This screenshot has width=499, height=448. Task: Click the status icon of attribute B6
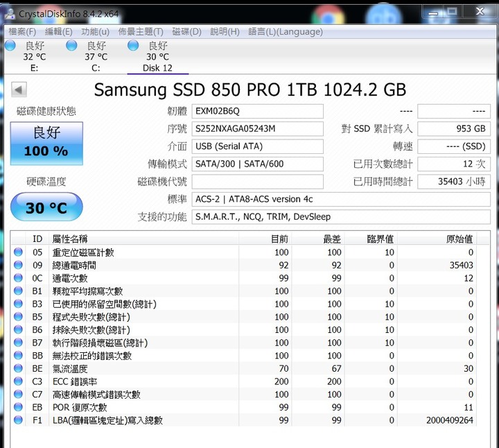tap(19, 329)
